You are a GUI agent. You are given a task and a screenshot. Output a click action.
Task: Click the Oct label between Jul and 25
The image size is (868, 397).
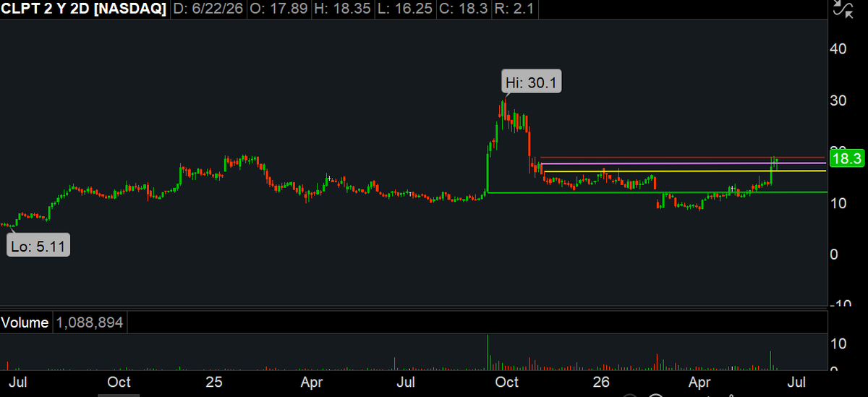tap(119, 381)
